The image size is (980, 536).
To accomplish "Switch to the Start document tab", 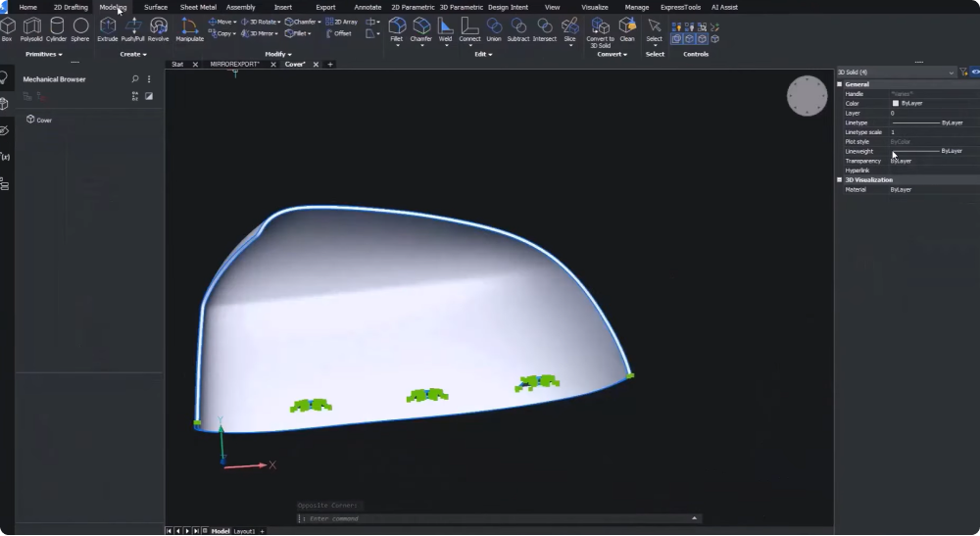I will (177, 65).
